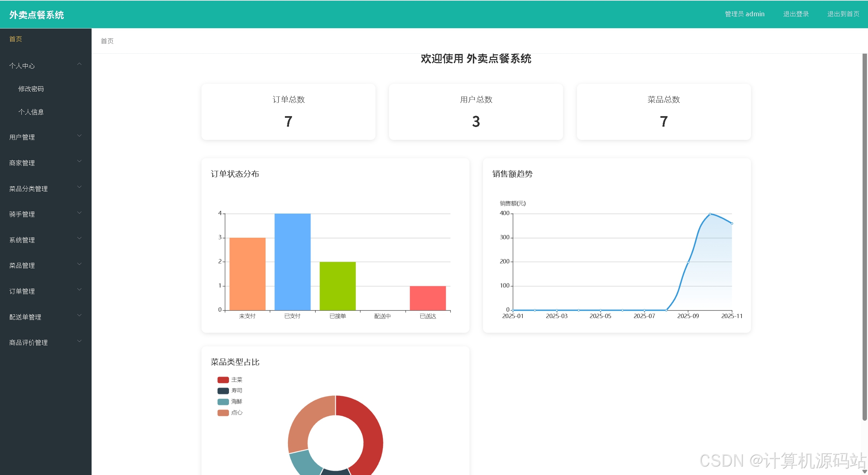868x475 pixels.
Task: Click the 2025-09 data point on sales line
Action: [688, 262]
